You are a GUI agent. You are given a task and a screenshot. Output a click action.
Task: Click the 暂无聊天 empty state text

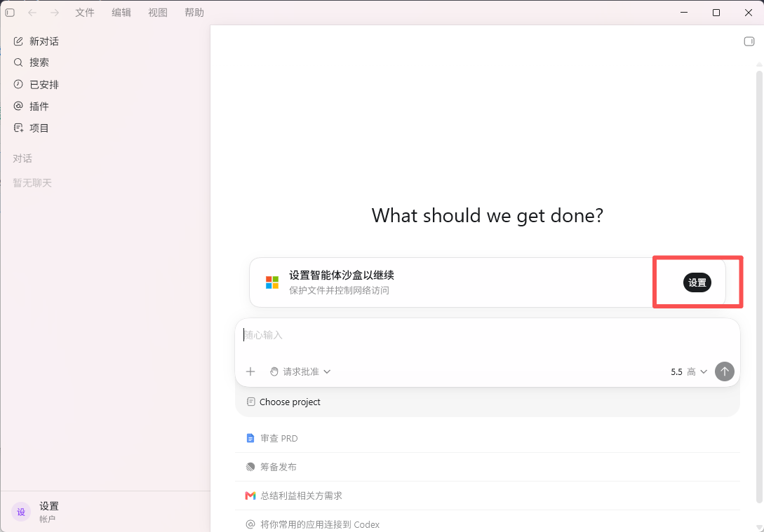32,183
